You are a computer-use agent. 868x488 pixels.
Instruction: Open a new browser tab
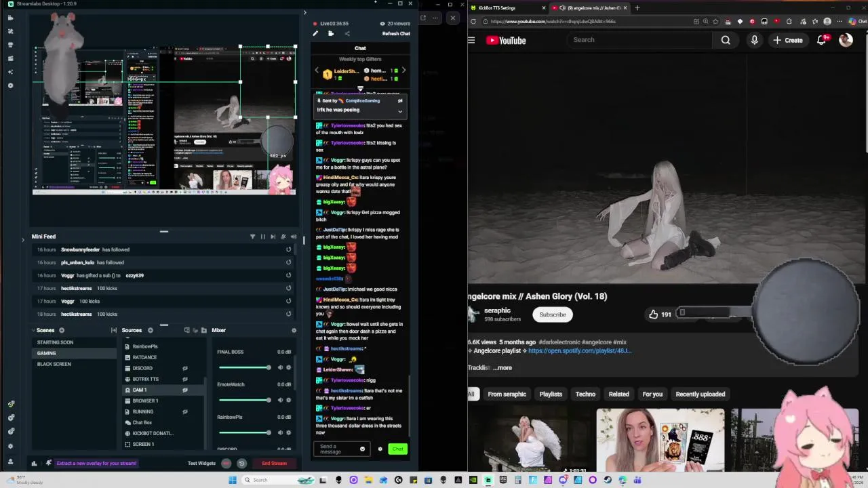tap(637, 7)
